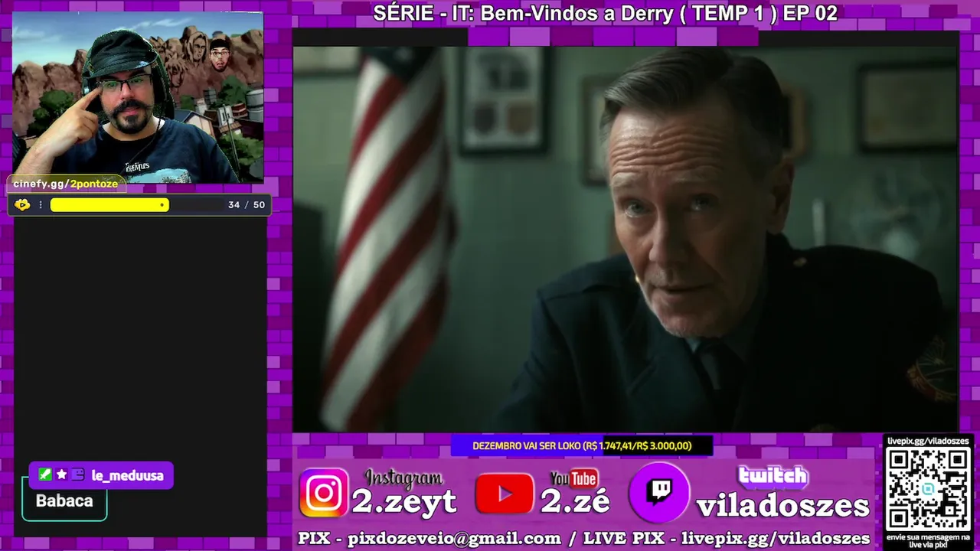Click 'envie sua mensagem na live via pix!' text
980x551 pixels.
pos(928,540)
